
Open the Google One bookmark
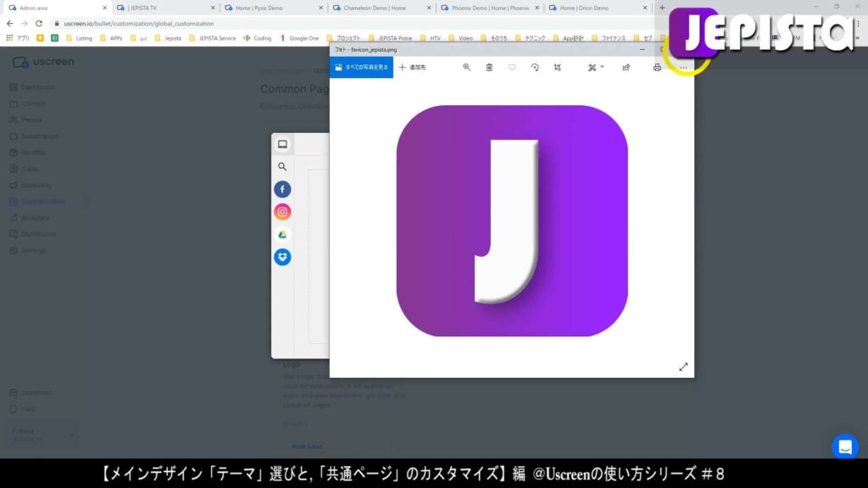coord(299,38)
